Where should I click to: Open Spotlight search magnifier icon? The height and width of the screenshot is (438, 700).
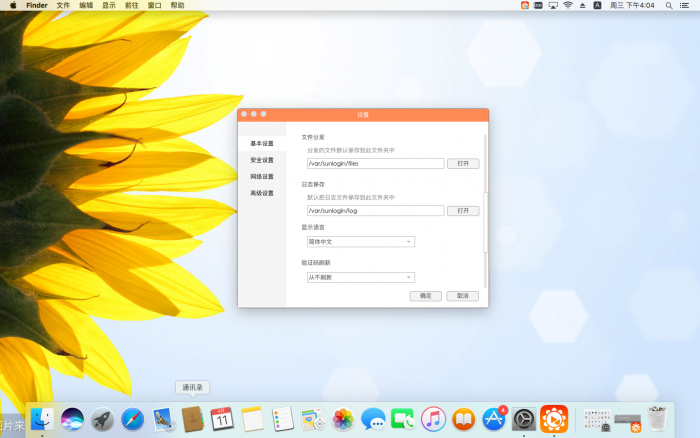coord(667,5)
